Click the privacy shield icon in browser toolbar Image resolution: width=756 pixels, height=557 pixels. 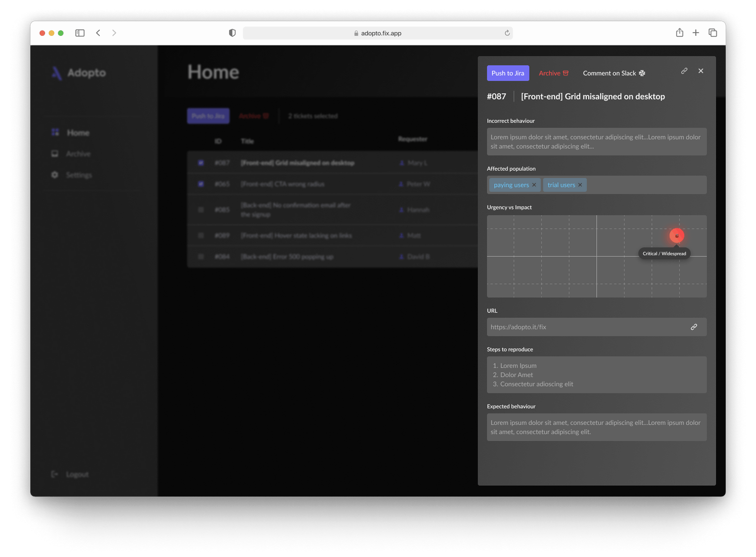232,33
